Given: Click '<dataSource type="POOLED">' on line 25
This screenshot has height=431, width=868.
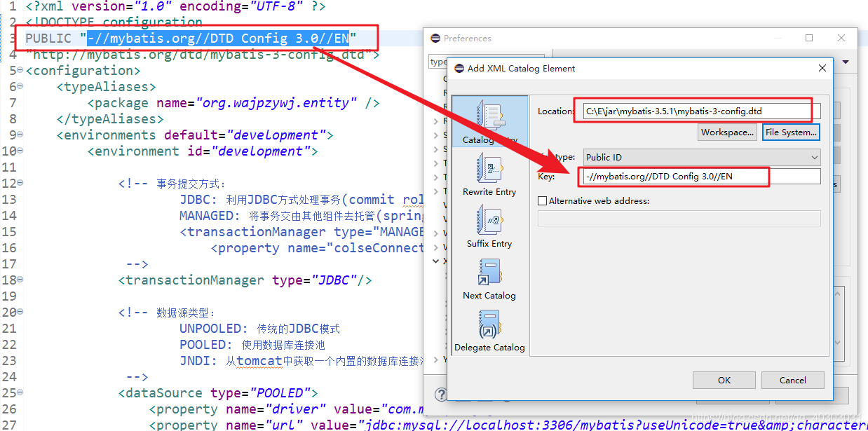Looking at the screenshot, I should point(218,393).
